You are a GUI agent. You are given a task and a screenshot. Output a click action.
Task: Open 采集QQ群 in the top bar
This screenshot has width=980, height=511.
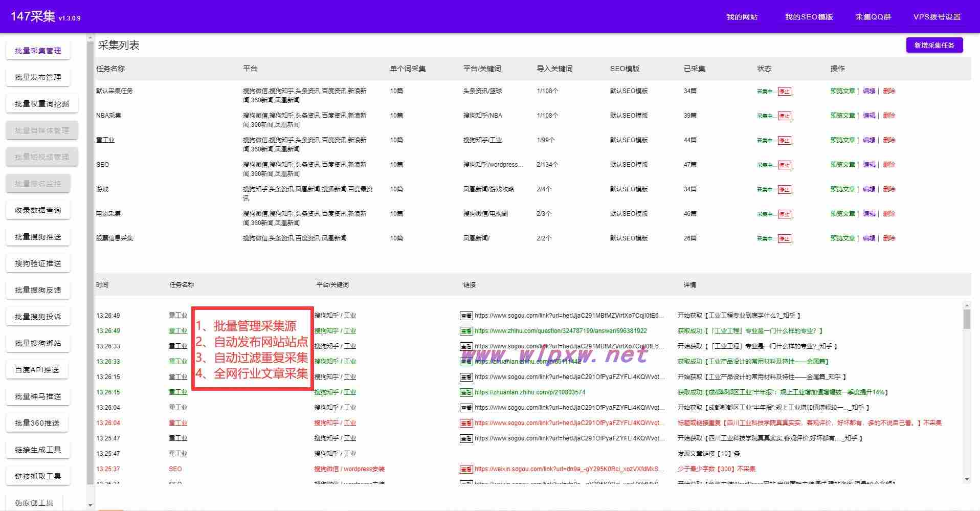(873, 17)
